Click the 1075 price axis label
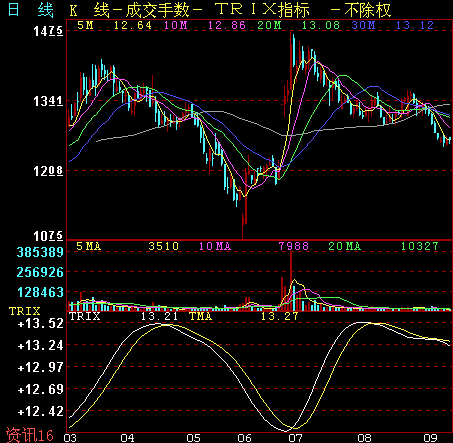 (48, 236)
